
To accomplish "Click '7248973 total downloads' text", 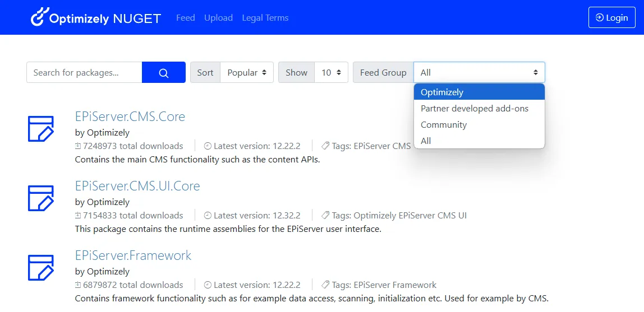I will [x=133, y=146].
